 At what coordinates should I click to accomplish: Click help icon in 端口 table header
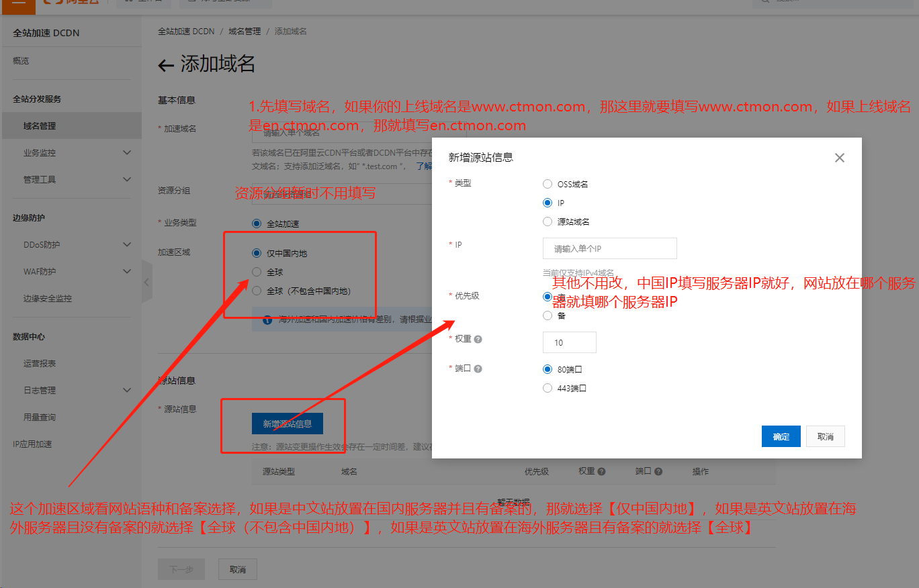click(x=658, y=472)
